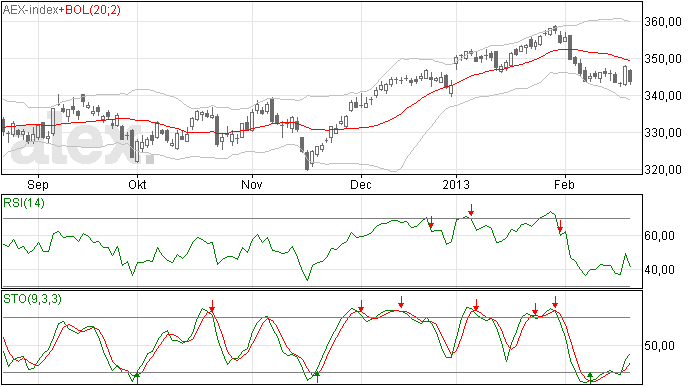
Task: Click the RSI(14) indicator label
Action: click(x=24, y=203)
